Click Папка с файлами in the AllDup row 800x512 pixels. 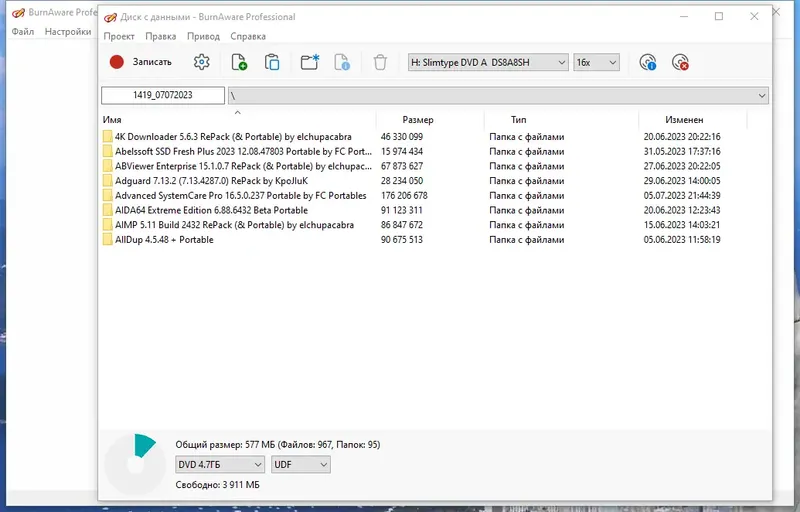pyautogui.click(x=527, y=240)
